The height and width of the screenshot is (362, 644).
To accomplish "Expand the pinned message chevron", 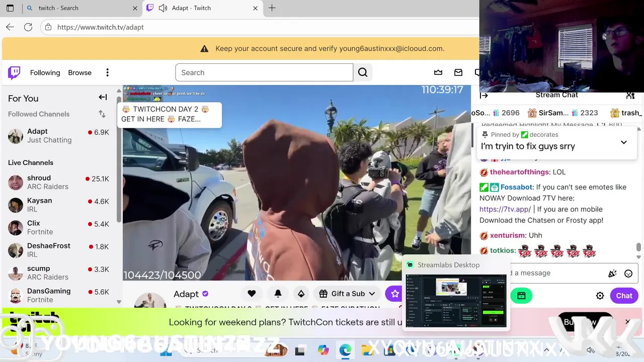I will point(623,142).
